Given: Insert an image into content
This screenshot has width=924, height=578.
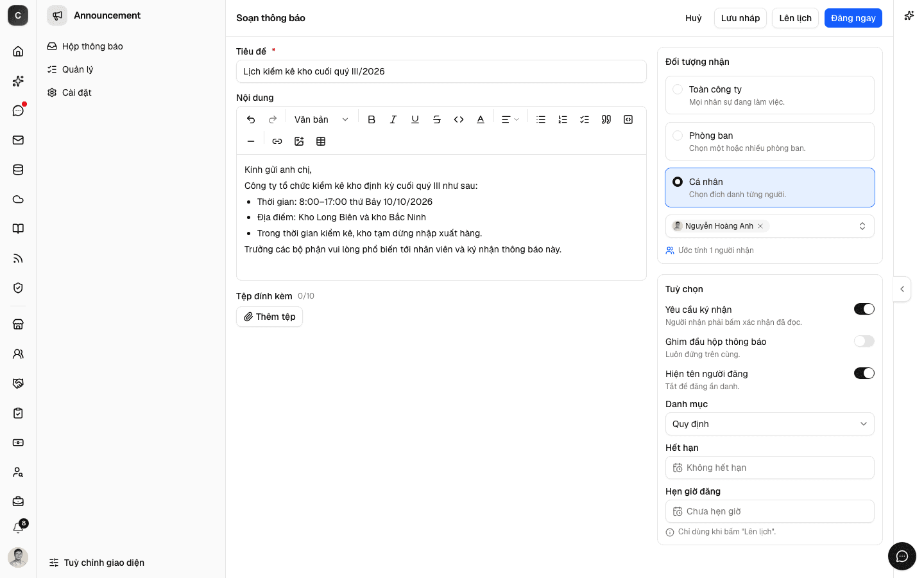Looking at the screenshot, I should pyautogui.click(x=299, y=141).
